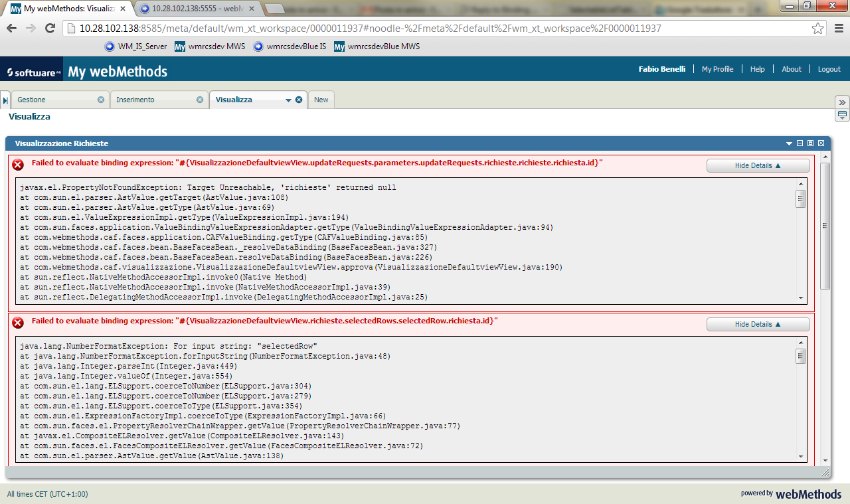Image resolution: width=850 pixels, height=504 pixels.
Task: Click the Visualizzazione Richieste portlet title
Action: [62, 143]
